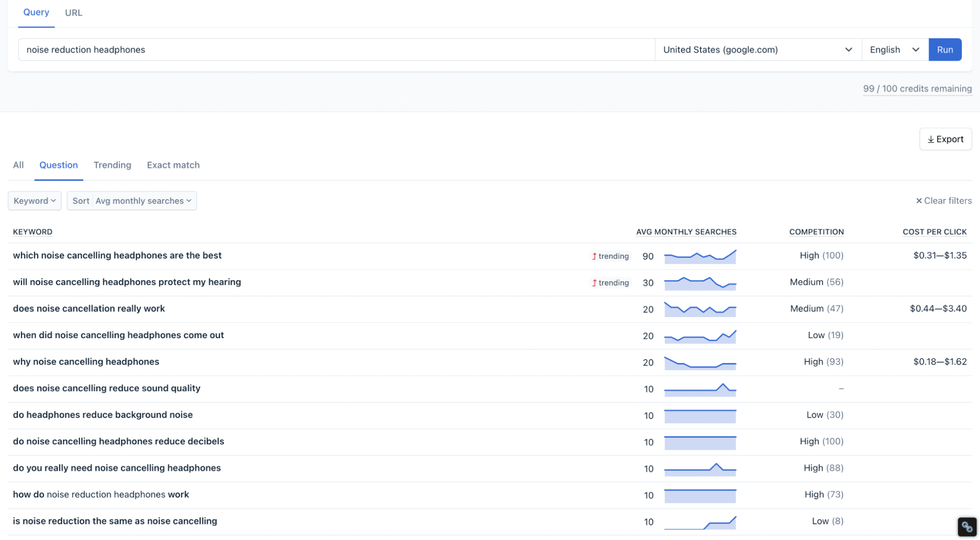Image resolution: width=980 pixels, height=540 pixels.
Task: Click trending badge on 'which noise cancelling' row
Action: click(x=610, y=256)
